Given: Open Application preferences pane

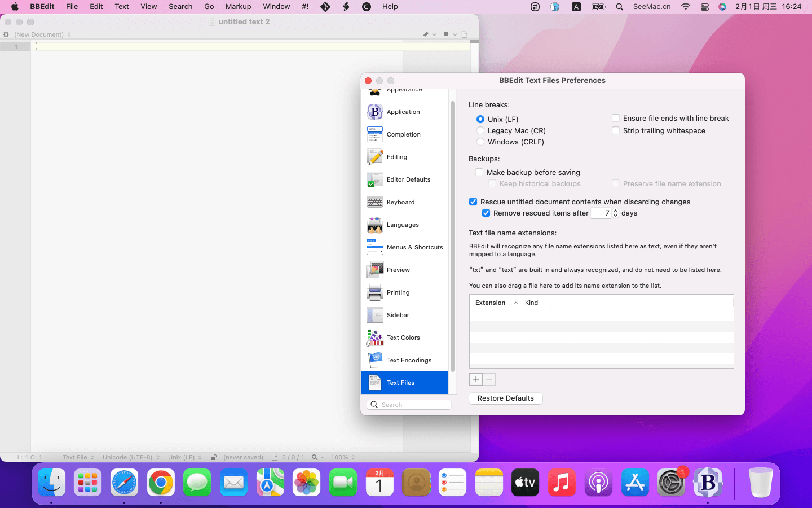Looking at the screenshot, I should (x=404, y=112).
